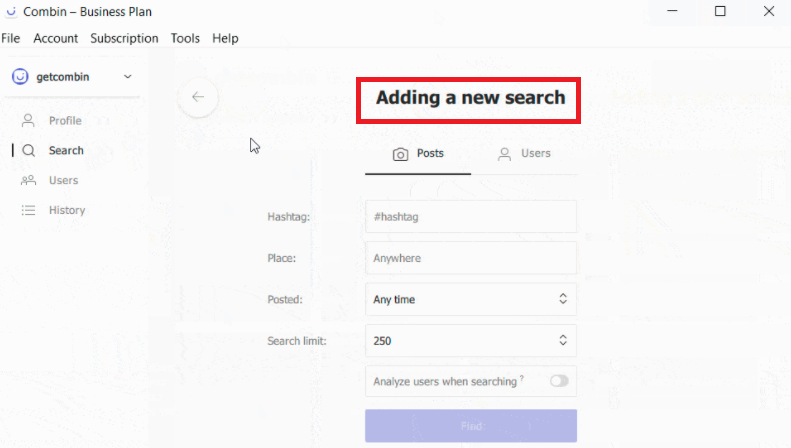Open the Subscription menu
The height and width of the screenshot is (448, 791).
(x=124, y=38)
